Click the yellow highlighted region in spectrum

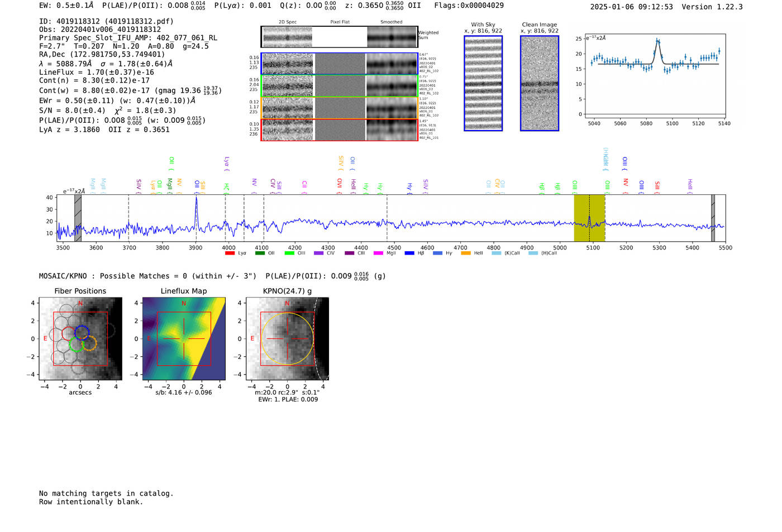pos(589,218)
